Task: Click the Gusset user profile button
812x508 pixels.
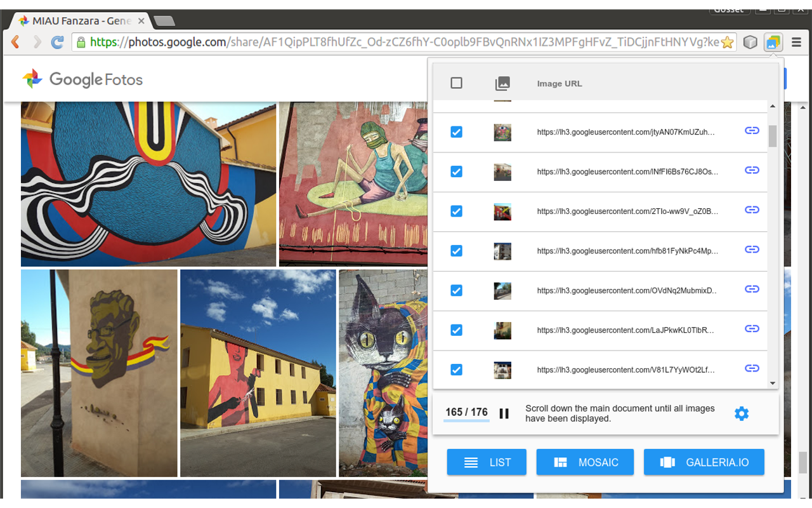Action: [730, 10]
